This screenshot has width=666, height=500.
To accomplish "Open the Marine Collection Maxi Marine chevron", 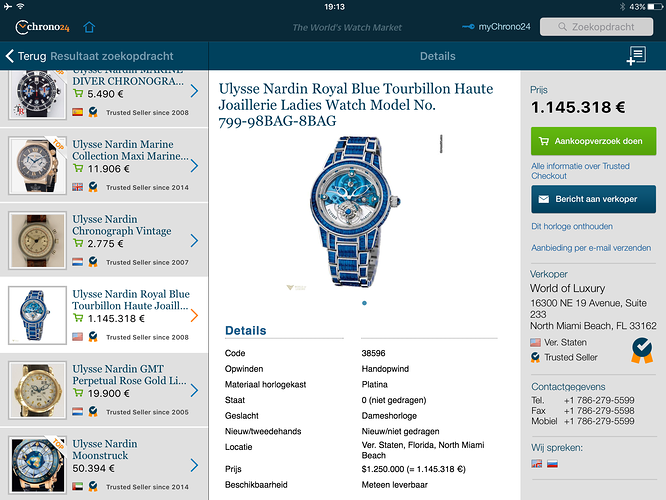I will point(194,166).
